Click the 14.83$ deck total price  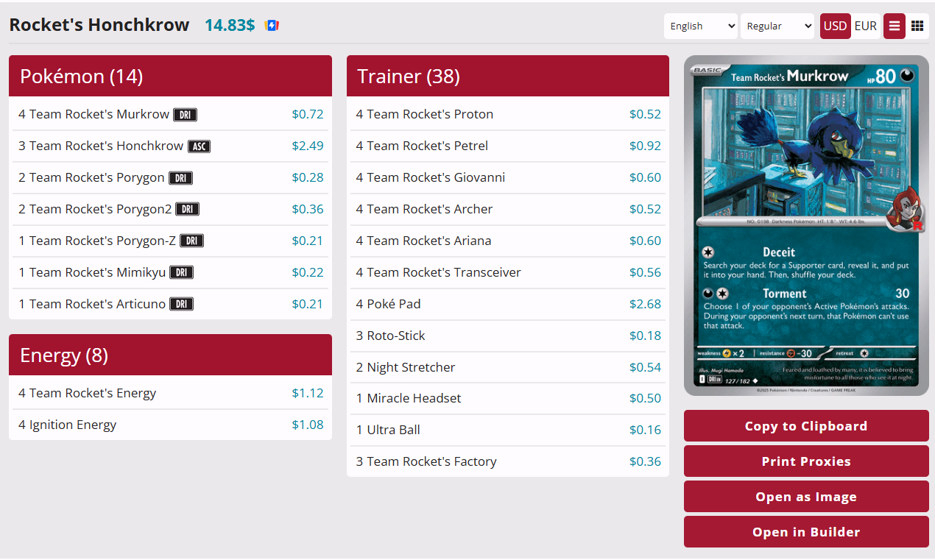pyautogui.click(x=230, y=25)
